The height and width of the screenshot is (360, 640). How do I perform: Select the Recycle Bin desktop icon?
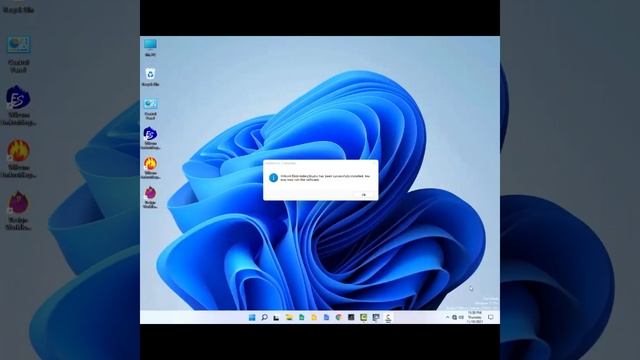pyautogui.click(x=150, y=77)
